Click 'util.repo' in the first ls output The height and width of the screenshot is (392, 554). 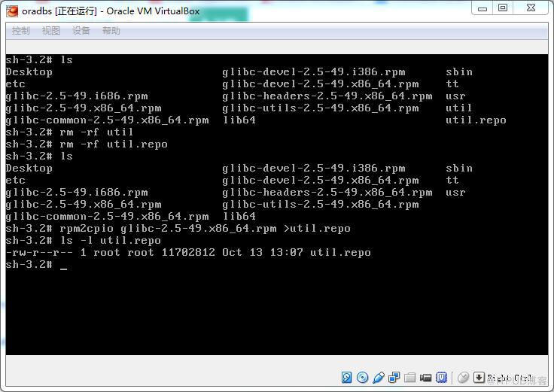coord(476,120)
